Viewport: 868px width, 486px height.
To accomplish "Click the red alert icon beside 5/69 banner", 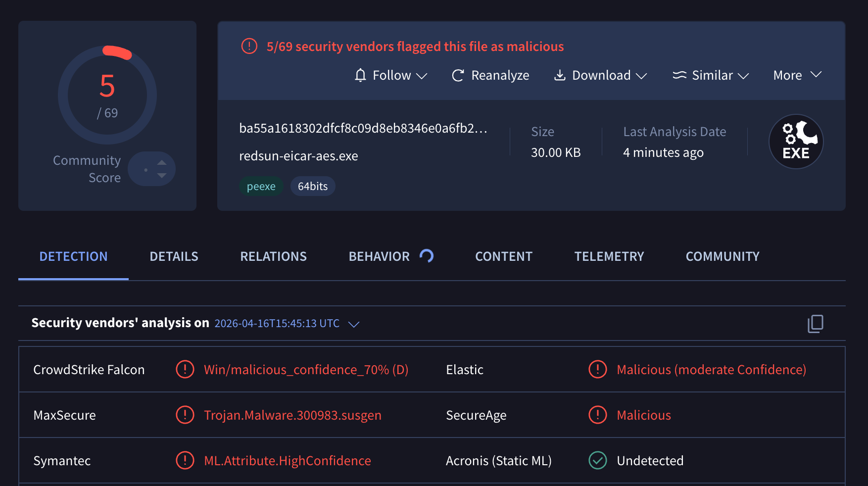I will 249,46.
